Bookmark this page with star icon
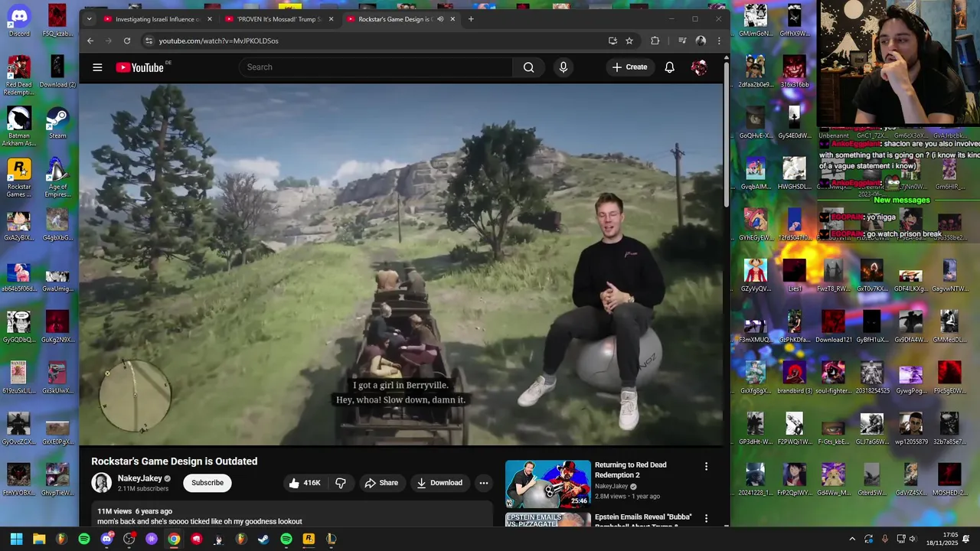This screenshot has width=980, height=551. coord(629,41)
